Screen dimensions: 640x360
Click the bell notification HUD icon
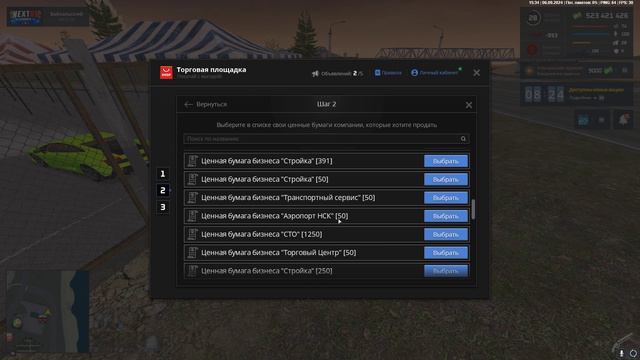pos(623,120)
